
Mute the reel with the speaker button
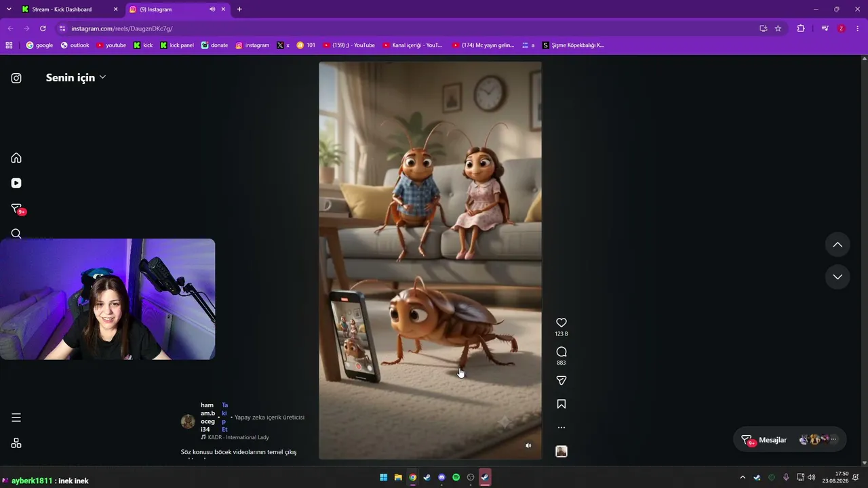(528, 445)
